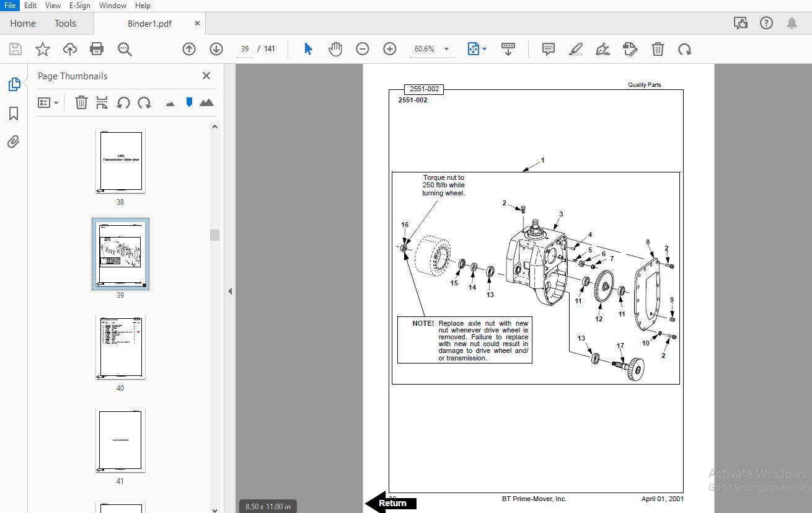This screenshot has width=812, height=513.
Task: Click the 2551-002 label box on the page
Action: (x=424, y=89)
